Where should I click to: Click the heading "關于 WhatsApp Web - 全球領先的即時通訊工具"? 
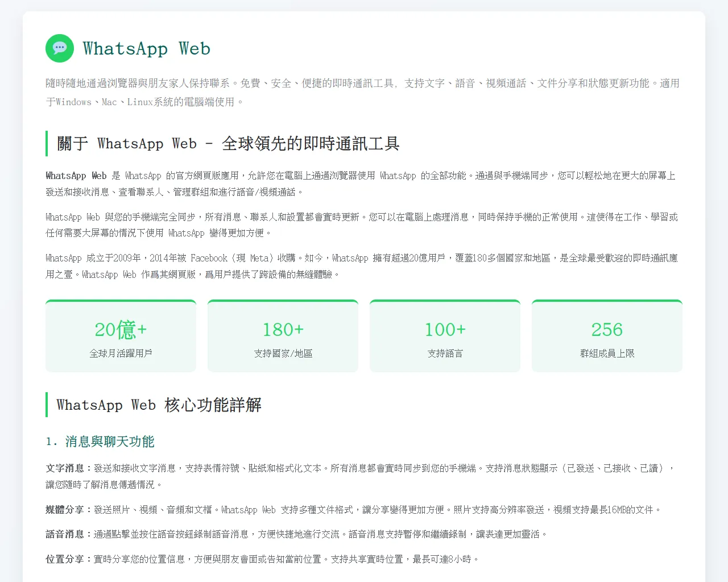[228, 143]
